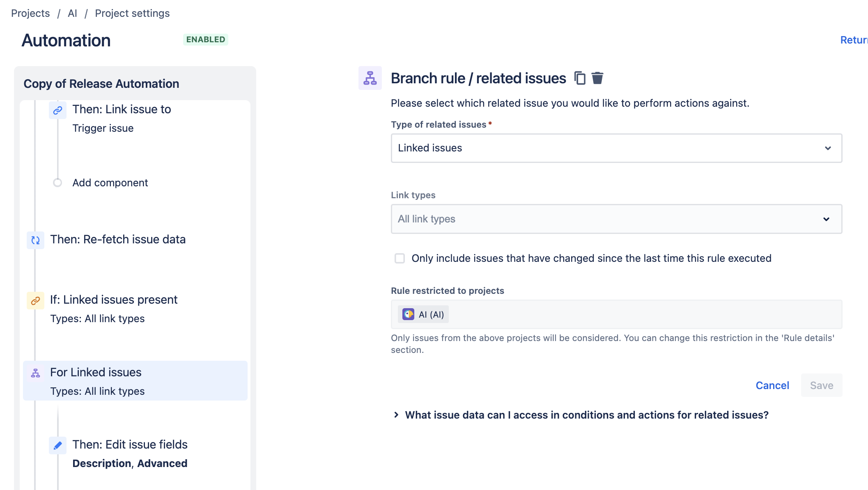Click the Return link at top right
This screenshot has width=868, height=490.
point(854,40)
